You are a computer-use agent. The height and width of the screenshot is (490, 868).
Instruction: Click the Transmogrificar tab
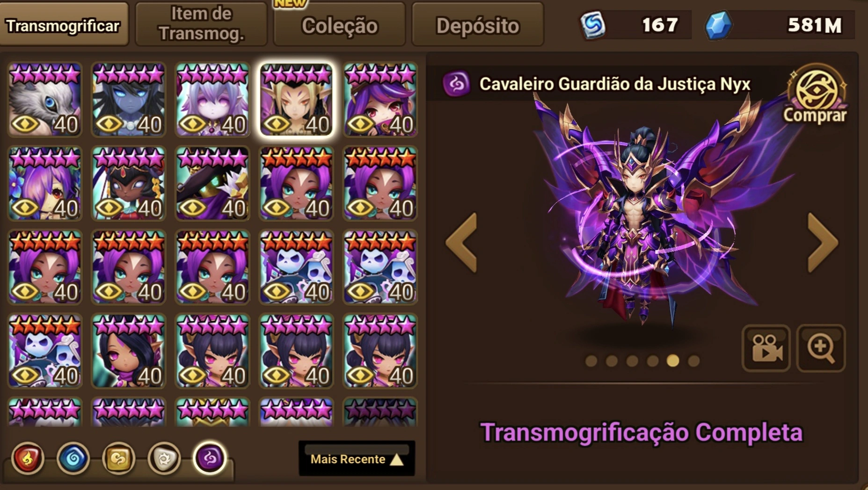[63, 25]
